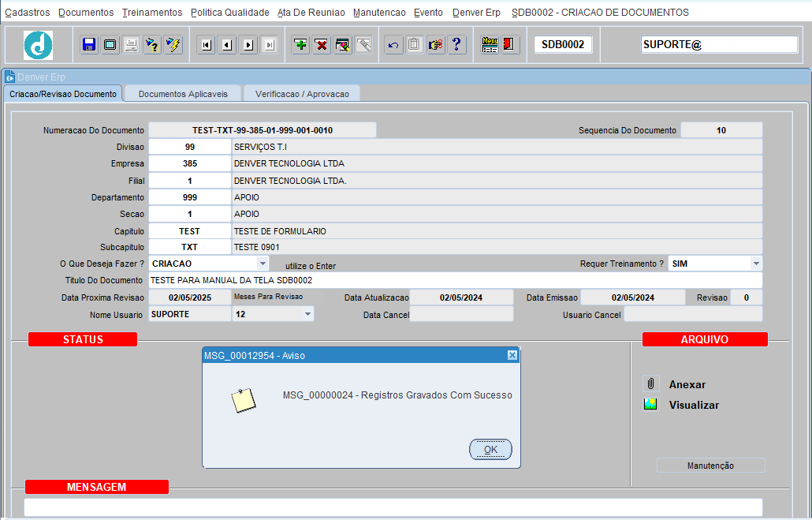Click the Divisao code field 99
The width and height of the screenshot is (812, 520).
pos(190,147)
